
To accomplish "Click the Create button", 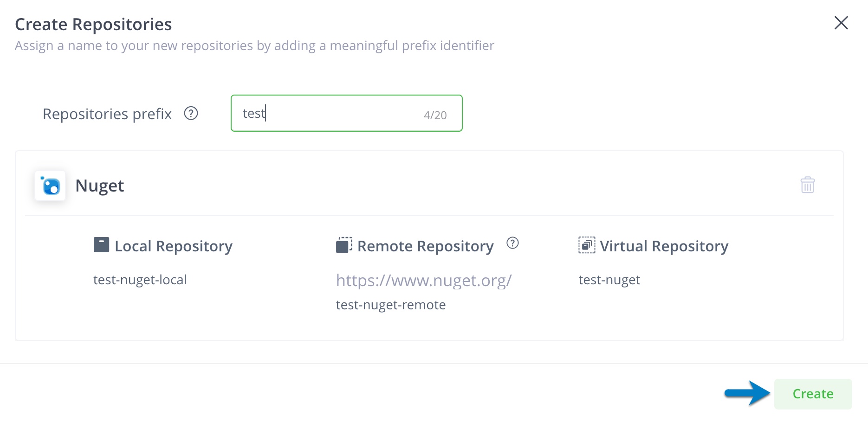I will [x=813, y=394].
